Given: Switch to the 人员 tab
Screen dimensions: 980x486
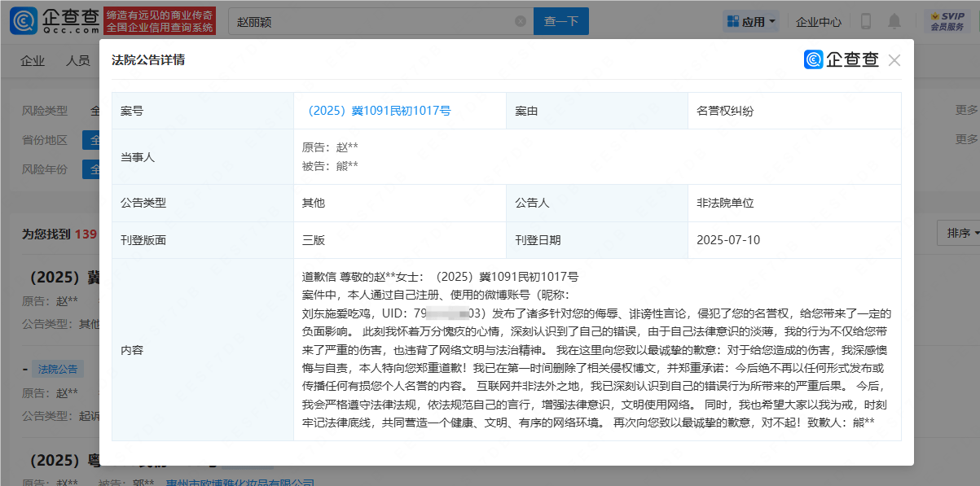Looking at the screenshot, I should 78,61.
